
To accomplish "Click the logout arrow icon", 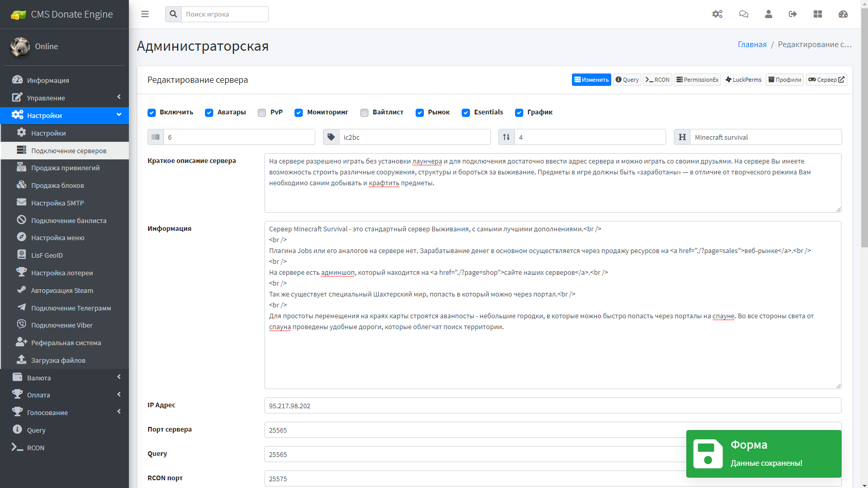I will pyautogui.click(x=792, y=14).
